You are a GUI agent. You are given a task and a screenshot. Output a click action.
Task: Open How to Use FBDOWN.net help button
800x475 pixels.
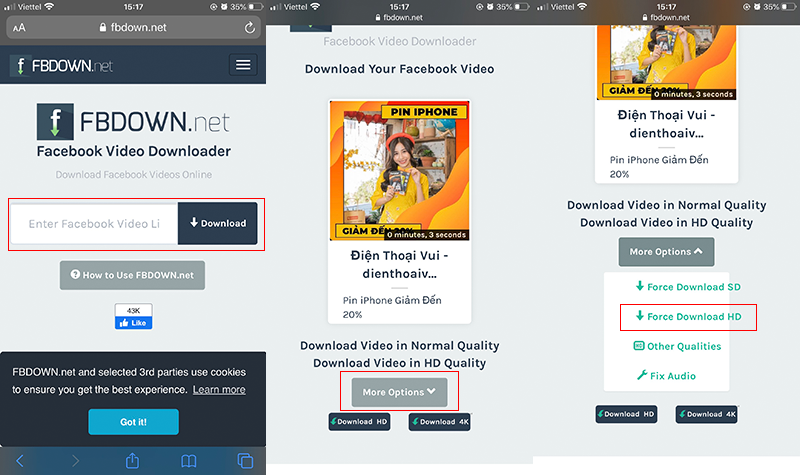(132, 275)
